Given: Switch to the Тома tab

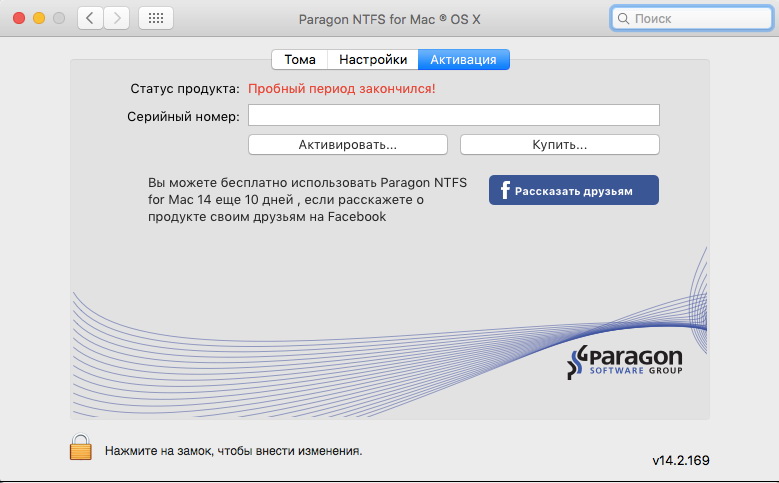Looking at the screenshot, I should pyautogui.click(x=299, y=60).
